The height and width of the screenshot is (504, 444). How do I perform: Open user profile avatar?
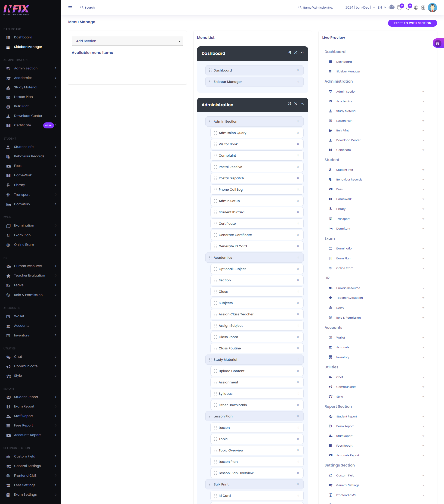(x=432, y=8)
